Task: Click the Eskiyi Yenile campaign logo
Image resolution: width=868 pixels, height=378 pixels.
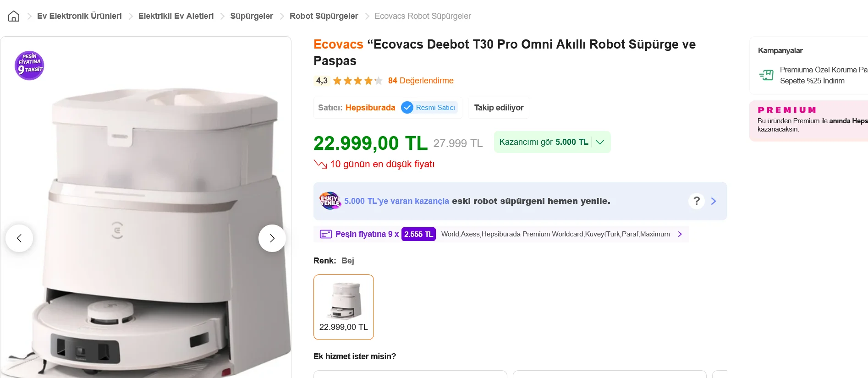Action: (330, 201)
